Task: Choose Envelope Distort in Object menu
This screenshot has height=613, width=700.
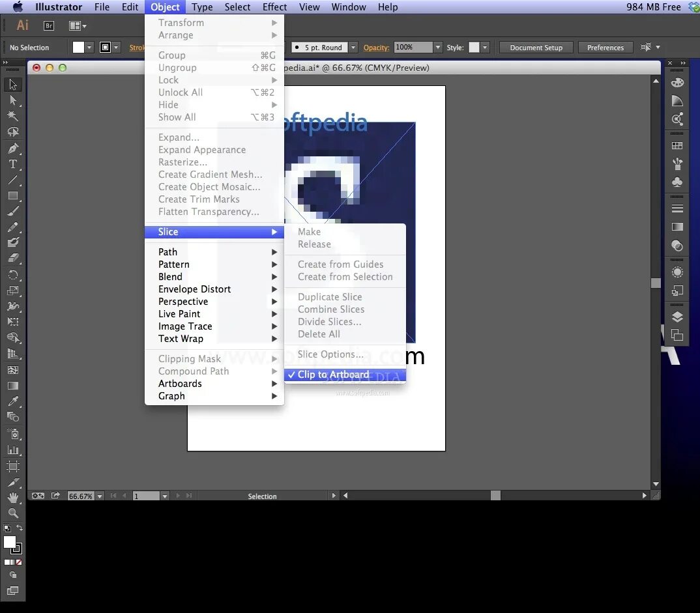Action: click(x=214, y=289)
